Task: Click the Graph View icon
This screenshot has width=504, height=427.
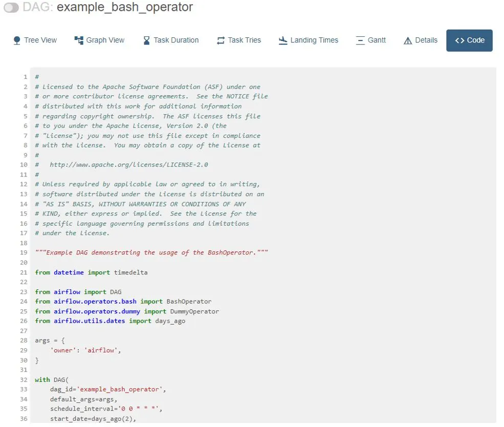Action: 79,40
